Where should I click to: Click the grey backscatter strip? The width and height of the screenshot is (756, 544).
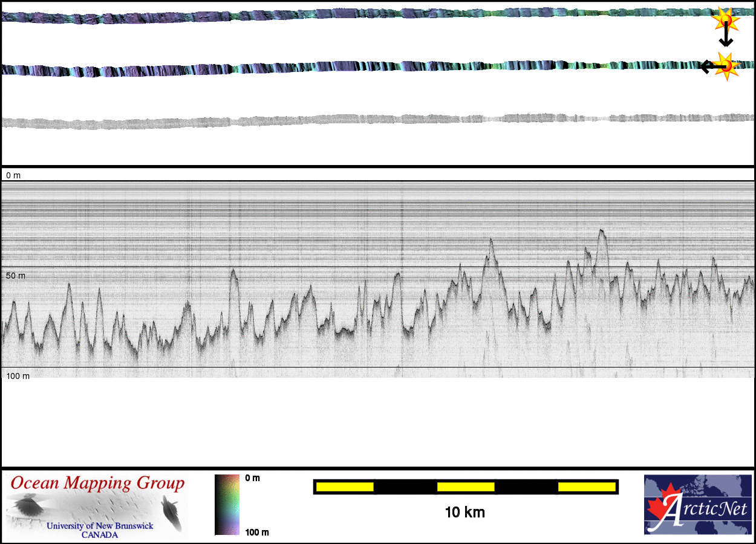tap(363, 120)
